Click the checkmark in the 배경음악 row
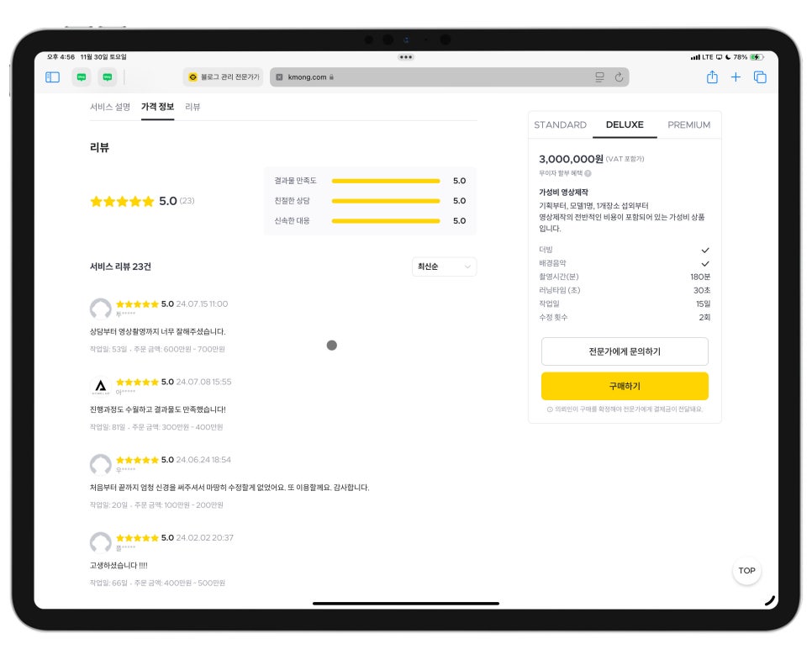This screenshot has height=660, width=812. (x=704, y=264)
